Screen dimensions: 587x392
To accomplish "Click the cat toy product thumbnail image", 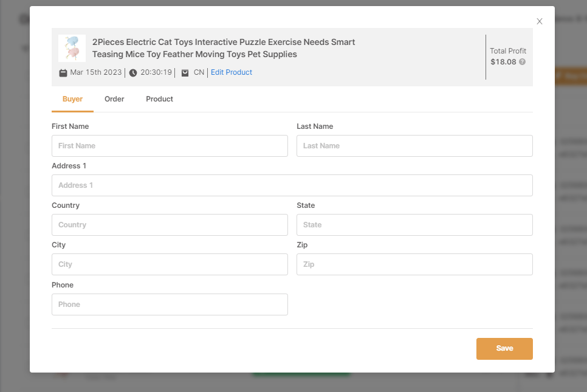I will pyautogui.click(x=71, y=48).
